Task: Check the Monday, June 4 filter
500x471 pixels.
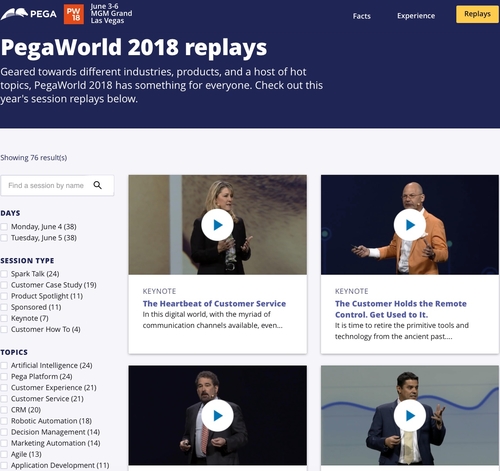Action: (4, 227)
